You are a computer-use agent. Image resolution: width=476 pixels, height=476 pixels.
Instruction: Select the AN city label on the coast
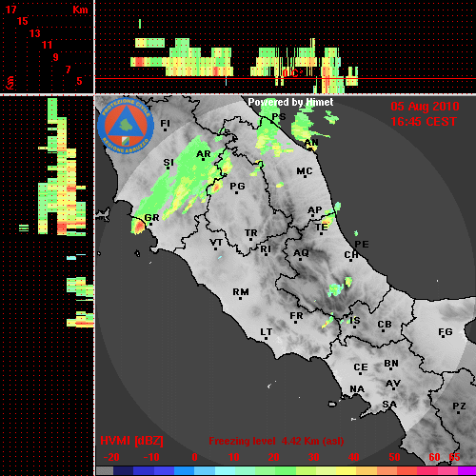[311, 143]
